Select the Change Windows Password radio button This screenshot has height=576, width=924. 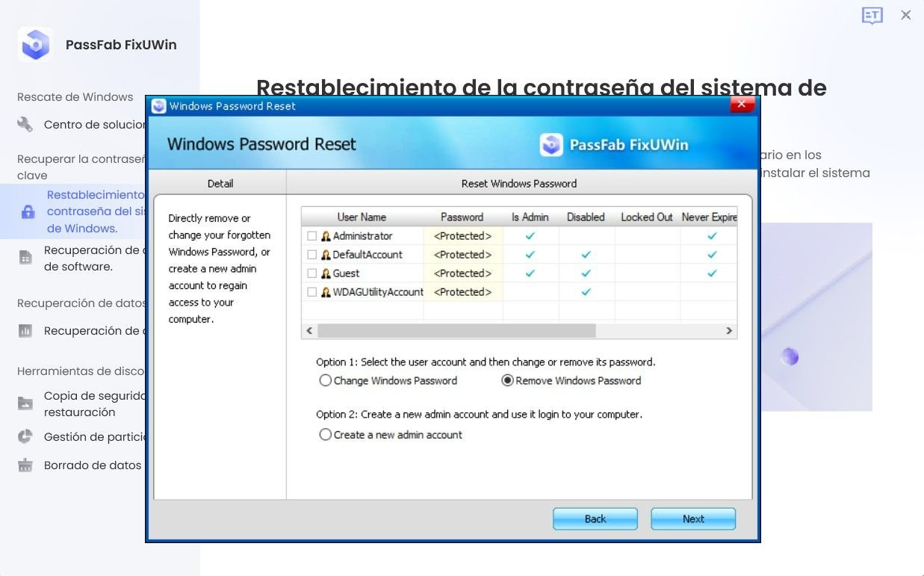(x=326, y=380)
